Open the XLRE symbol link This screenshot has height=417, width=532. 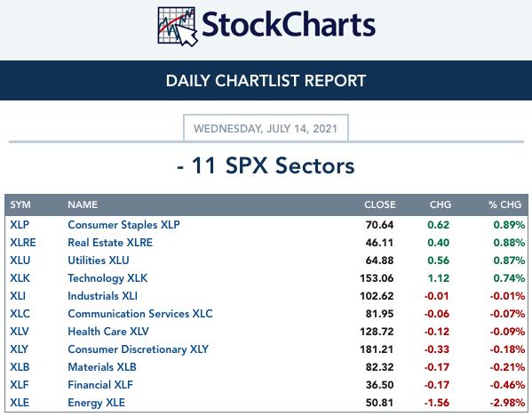tap(23, 243)
